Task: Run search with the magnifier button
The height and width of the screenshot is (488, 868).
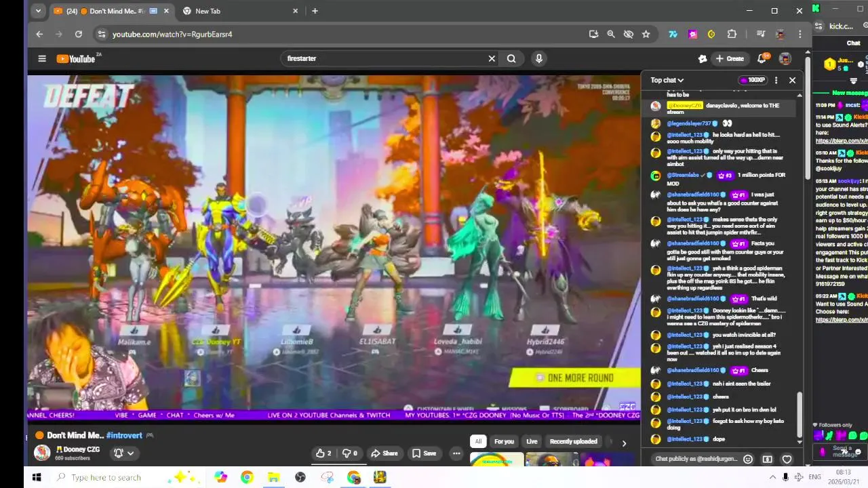Action: point(511,58)
